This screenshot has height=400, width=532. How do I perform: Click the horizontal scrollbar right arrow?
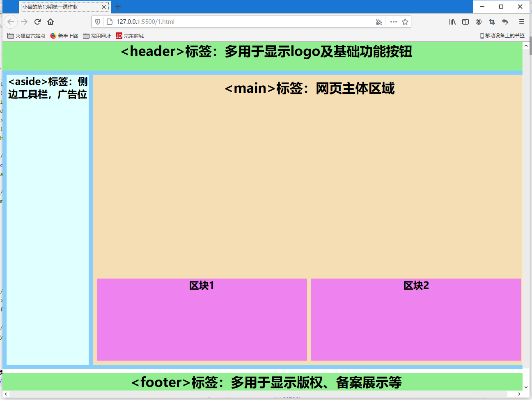click(519, 394)
